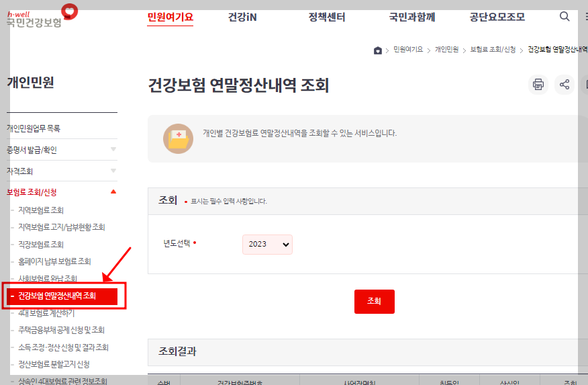Open 직장보험료 조회 in the sidebar

tap(41, 245)
